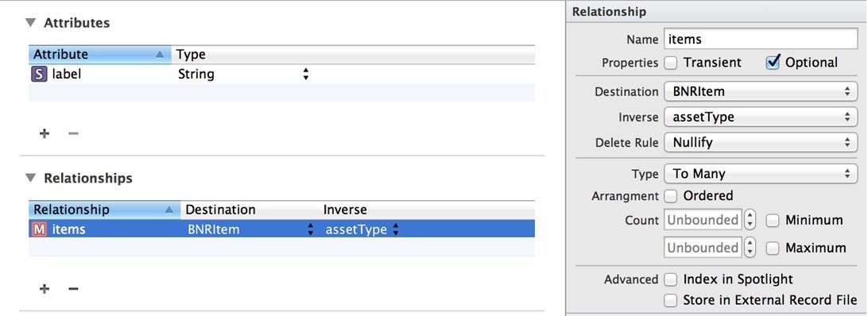Remove attribute using minus button
The image size is (868, 316).
click(73, 133)
